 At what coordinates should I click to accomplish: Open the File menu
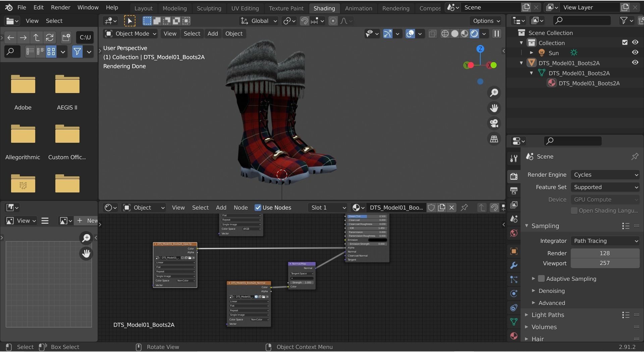(21, 7)
